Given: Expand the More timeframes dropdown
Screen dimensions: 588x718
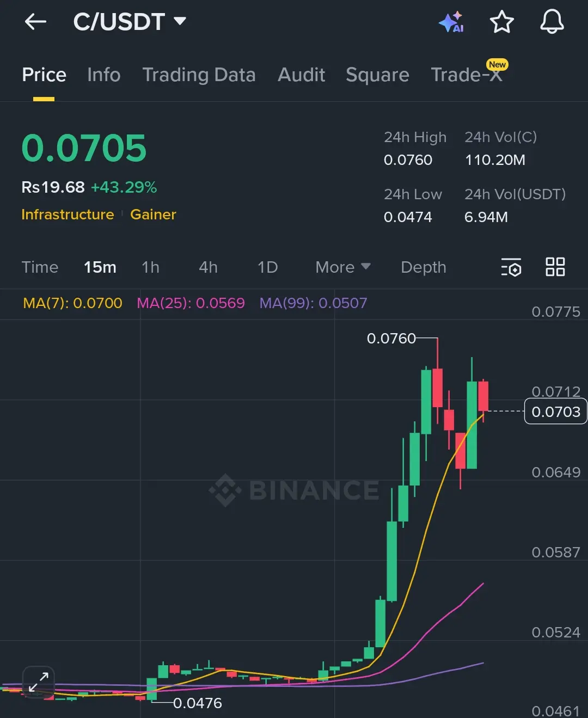Looking at the screenshot, I should [x=343, y=267].
